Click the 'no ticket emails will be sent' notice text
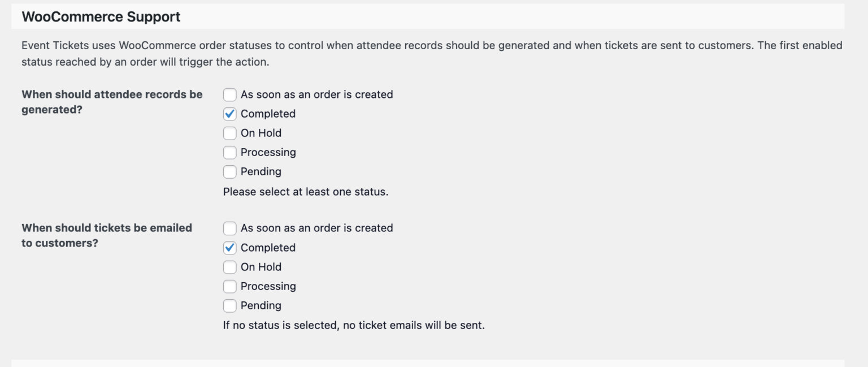Screen dimensions: 868x367 tap(355, 325)
